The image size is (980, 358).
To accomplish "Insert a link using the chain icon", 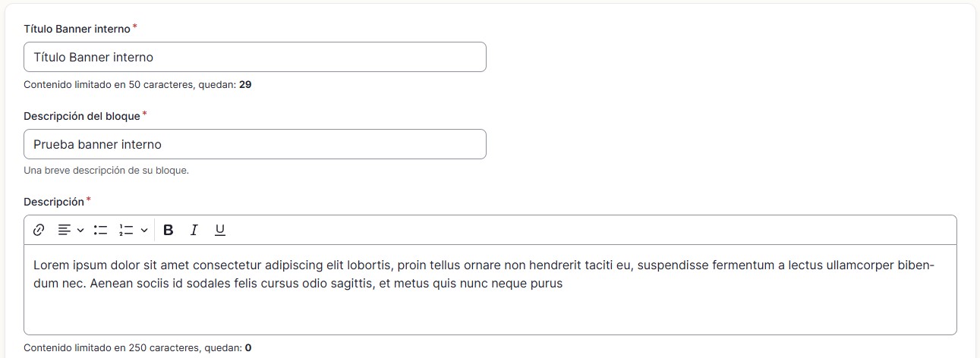I will [39, 230].
